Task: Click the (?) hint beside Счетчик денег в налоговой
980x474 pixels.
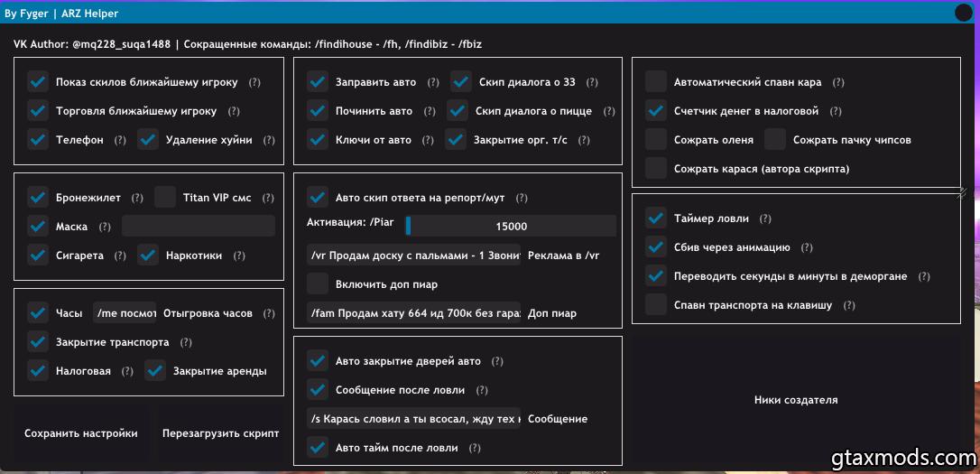Action: coord(835,112)
